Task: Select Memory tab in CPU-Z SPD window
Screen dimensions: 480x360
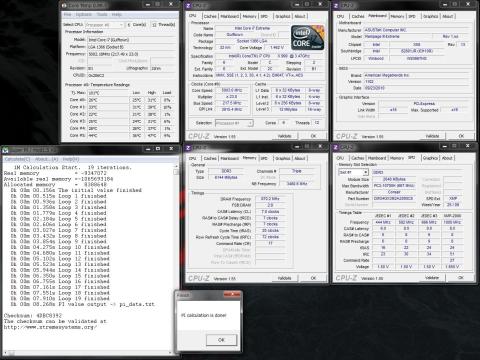Action: tap(397, 158)
